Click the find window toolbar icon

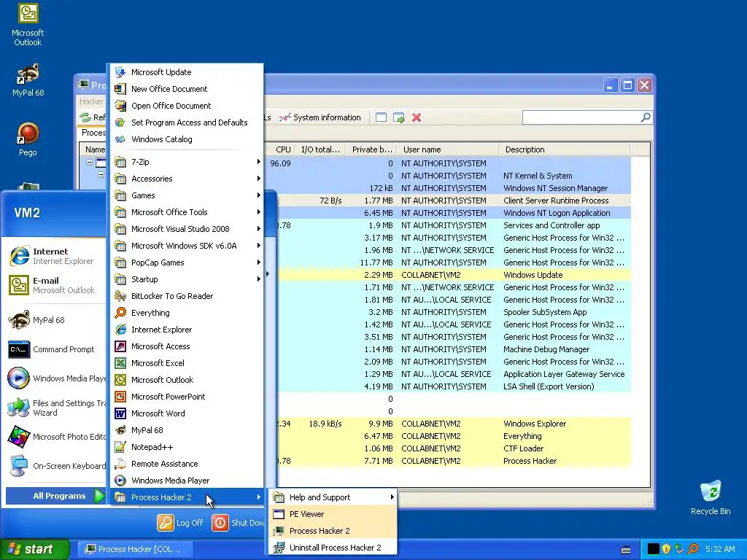click(381, 117)
